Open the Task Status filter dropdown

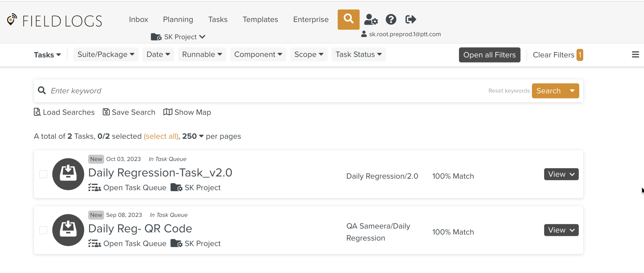[x=358, y=54]
